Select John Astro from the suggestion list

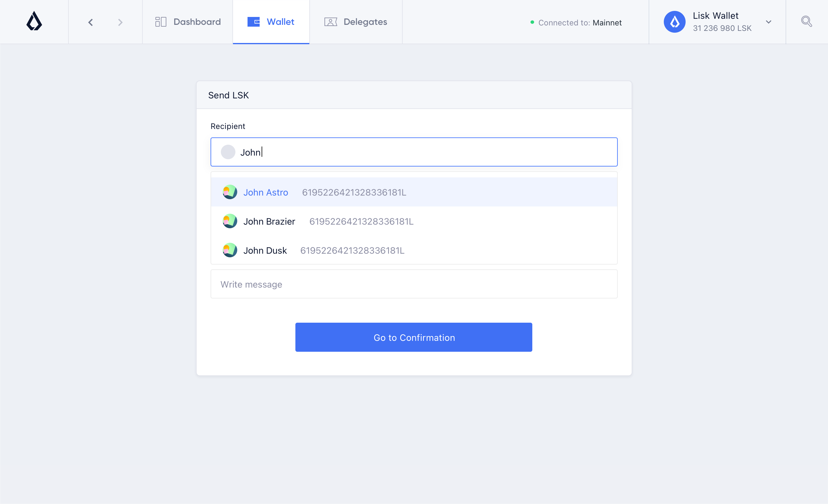265,192
